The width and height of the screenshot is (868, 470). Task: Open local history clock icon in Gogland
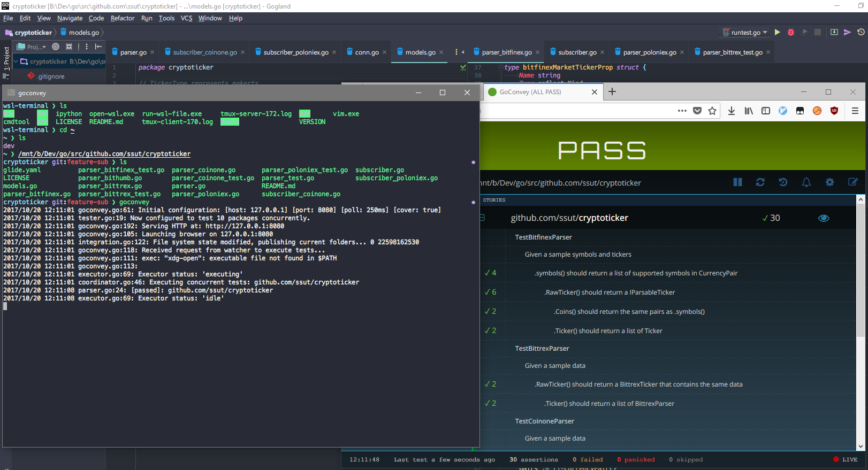(x=861, y=32)
